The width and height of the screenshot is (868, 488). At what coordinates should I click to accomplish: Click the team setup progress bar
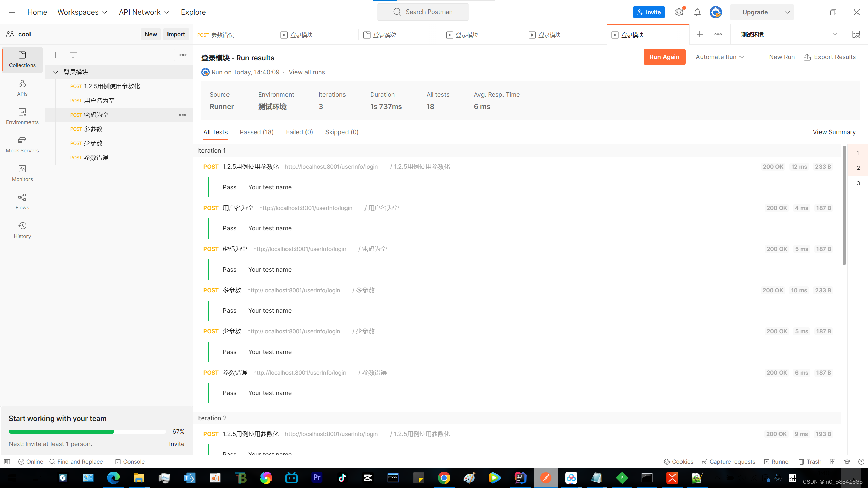[87, 432]
